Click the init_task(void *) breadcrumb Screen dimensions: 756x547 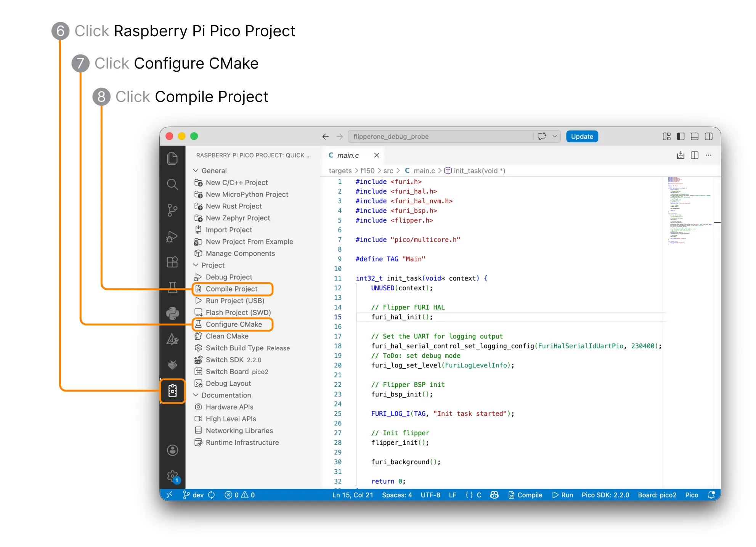[475, 171]
